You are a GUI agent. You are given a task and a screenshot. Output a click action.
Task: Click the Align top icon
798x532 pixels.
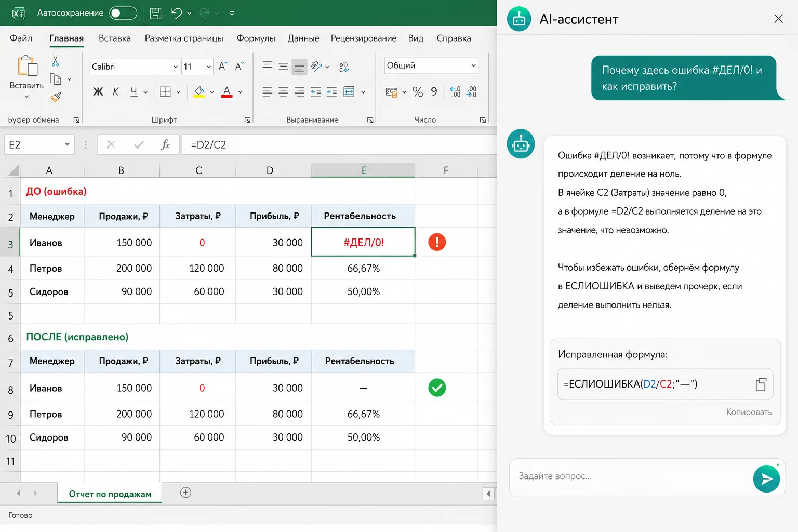point(268,65)
